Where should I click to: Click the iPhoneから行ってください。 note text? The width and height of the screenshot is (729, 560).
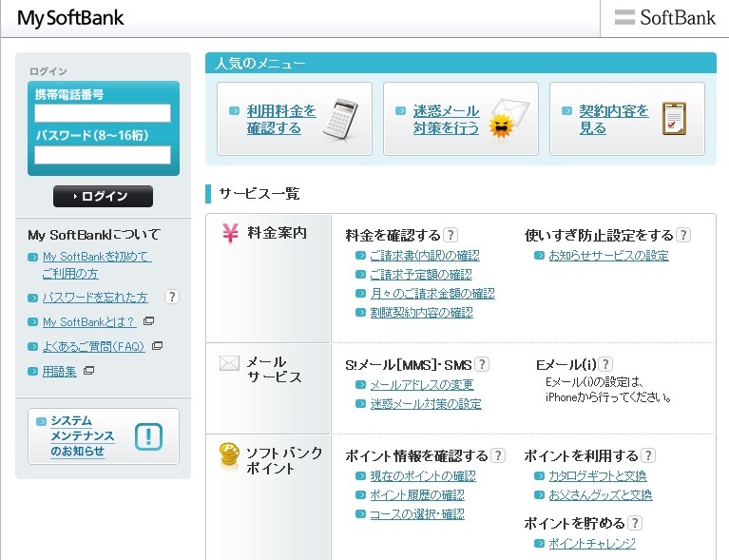click(609, 397)
